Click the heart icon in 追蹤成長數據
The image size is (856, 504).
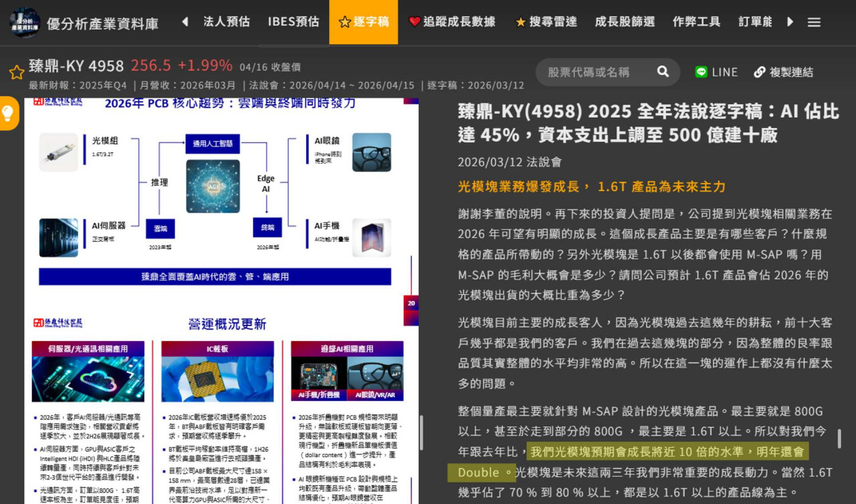[416, 21]
